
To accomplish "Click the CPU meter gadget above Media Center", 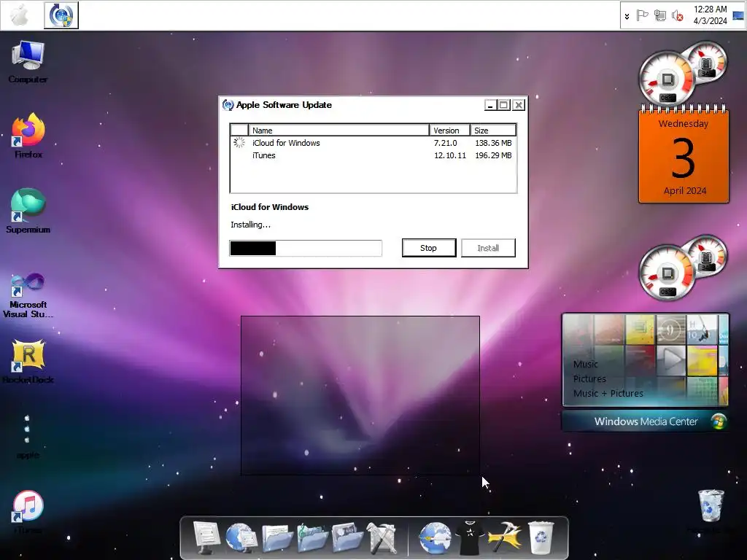I will (x=683, y=267).
